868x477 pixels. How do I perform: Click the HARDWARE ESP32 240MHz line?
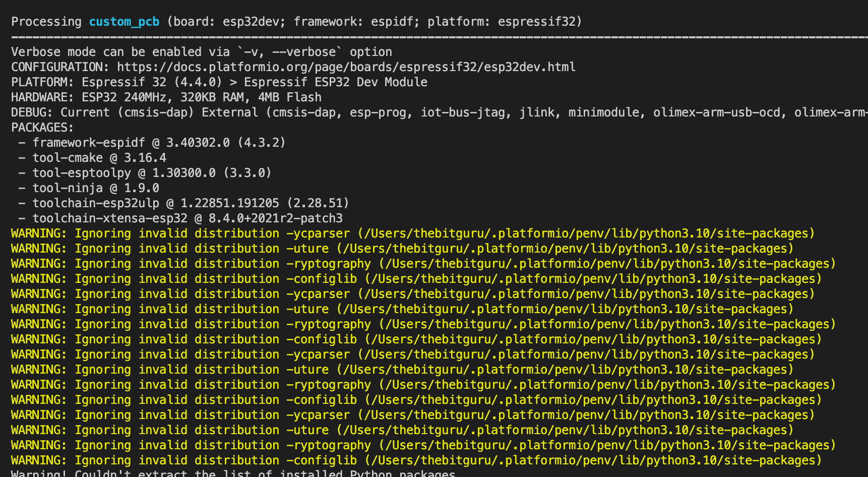[166, 97]
